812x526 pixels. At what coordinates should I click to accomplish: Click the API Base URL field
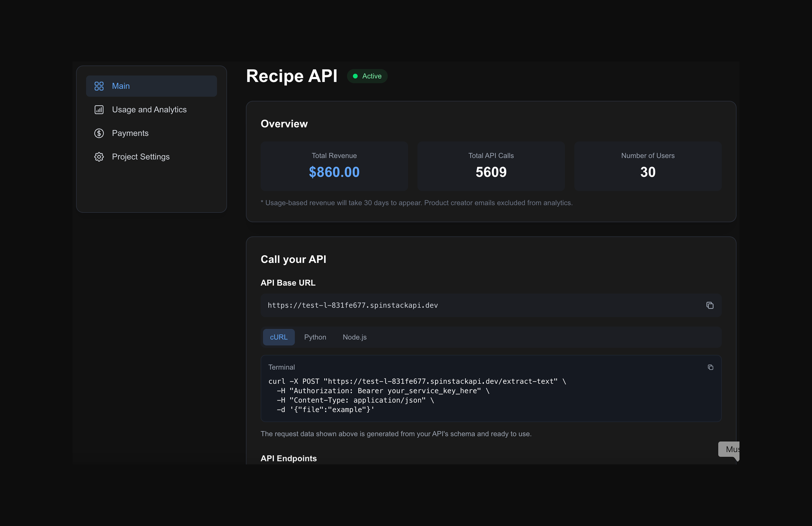click(x=491, y=305)
